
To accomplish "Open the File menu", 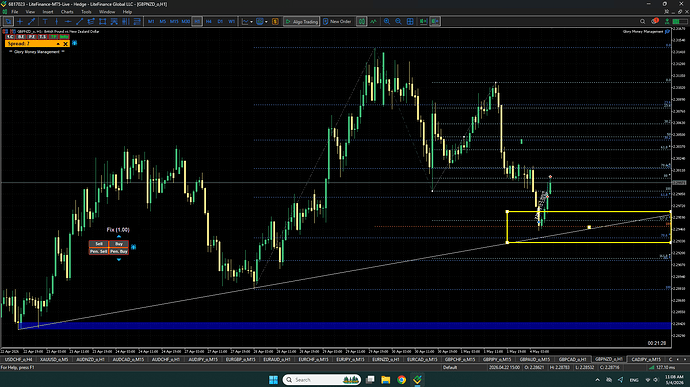I will [x=15, y=12].
